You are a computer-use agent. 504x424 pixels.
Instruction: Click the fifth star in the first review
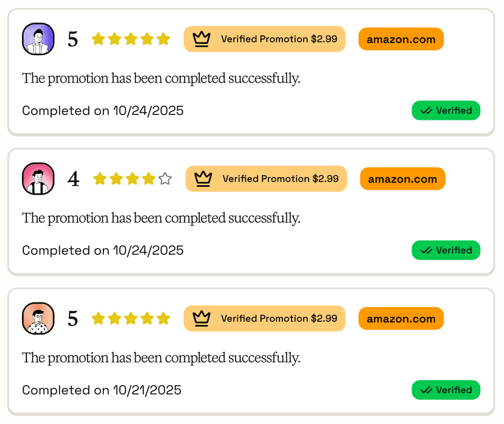(x=163, y=39)
